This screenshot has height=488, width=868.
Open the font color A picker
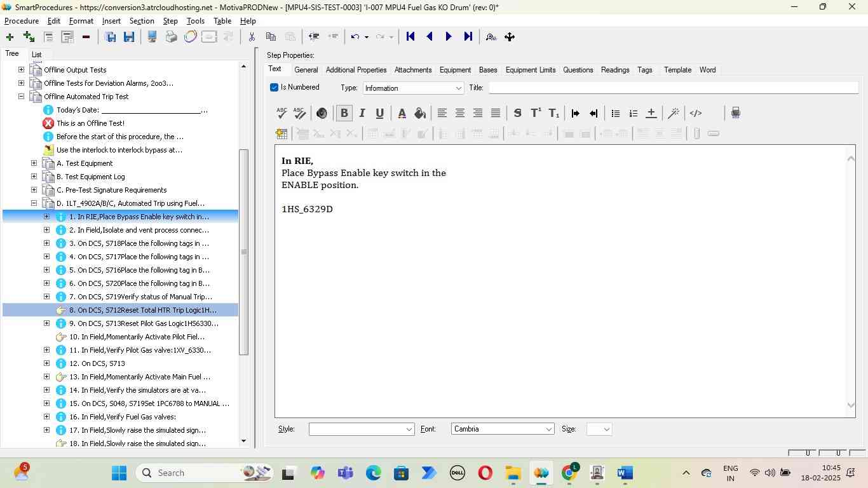(x=402, y=113)
